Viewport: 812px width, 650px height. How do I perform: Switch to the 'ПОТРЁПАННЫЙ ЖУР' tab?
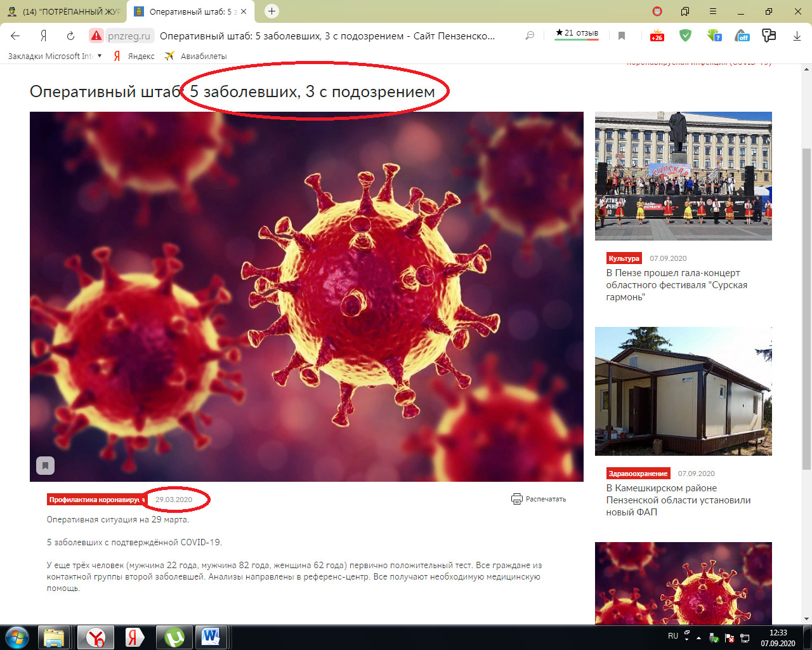click(x=63, y=11)
